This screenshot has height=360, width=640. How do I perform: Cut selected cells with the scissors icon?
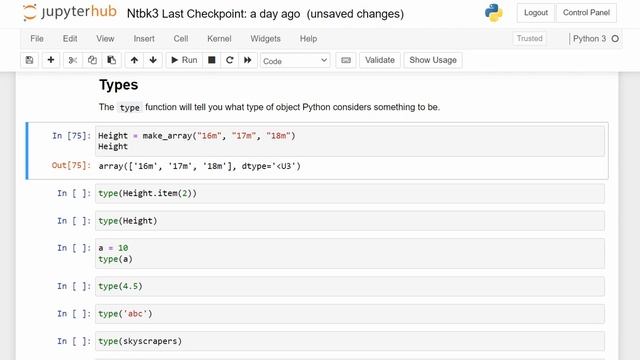[73, 60]
